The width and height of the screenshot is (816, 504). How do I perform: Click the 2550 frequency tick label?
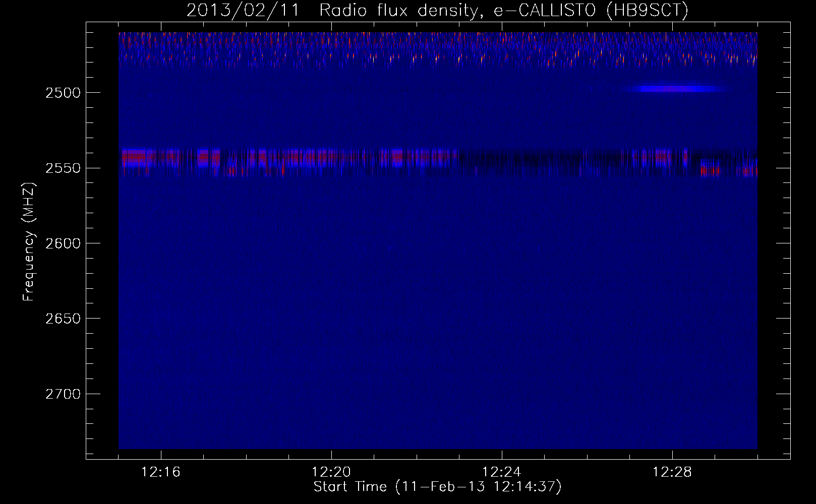tap(64, 168)
